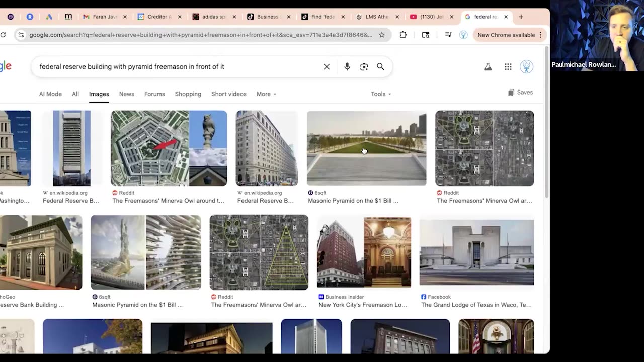Open the Google apps grid
This screenshot has height=362, width=644.
[508, 67]
